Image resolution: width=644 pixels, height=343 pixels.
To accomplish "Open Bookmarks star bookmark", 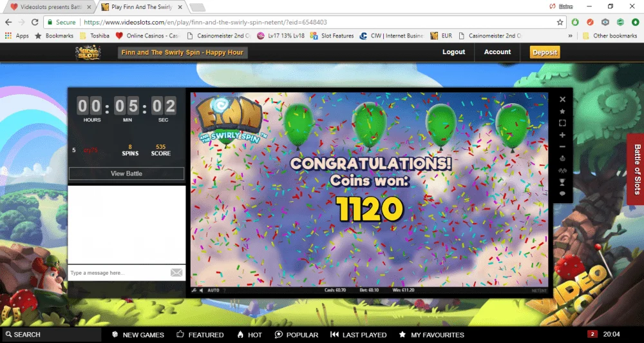I will pyautogui.click(x=54, y=35).
